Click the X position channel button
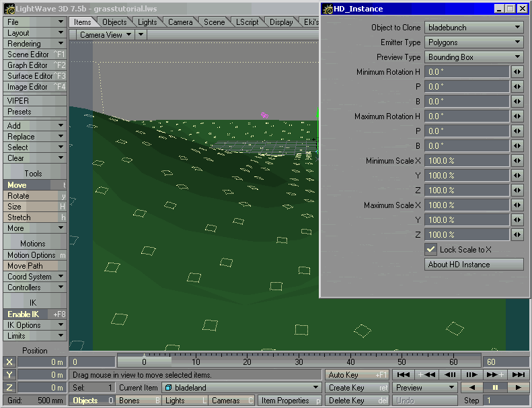Image resolution: width=532 pixels, height=408 pixels. coord(9,362)
